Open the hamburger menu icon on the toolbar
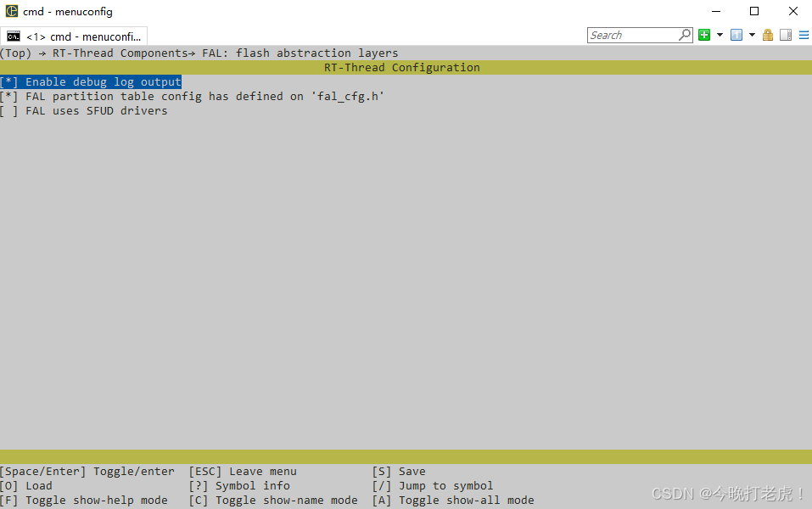 pyautogui.click(x=804, y=35)
